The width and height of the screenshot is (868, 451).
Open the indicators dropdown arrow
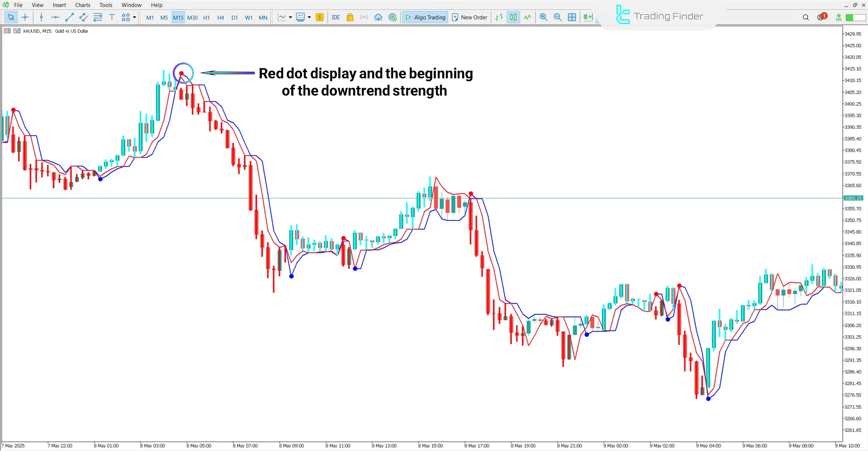coord(309,17)
